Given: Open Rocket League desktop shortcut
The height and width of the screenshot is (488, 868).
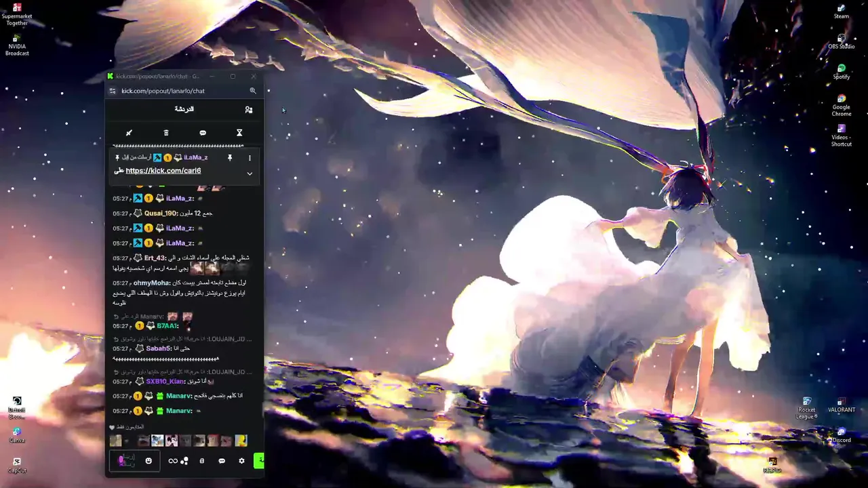Looking at the screenshot, I should point(807,408).
